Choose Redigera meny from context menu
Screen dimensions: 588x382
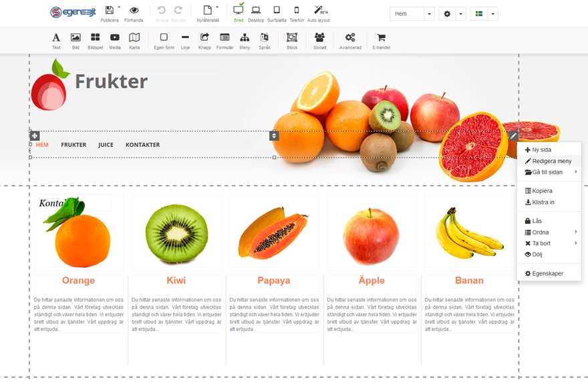click(x=549, y=161)
